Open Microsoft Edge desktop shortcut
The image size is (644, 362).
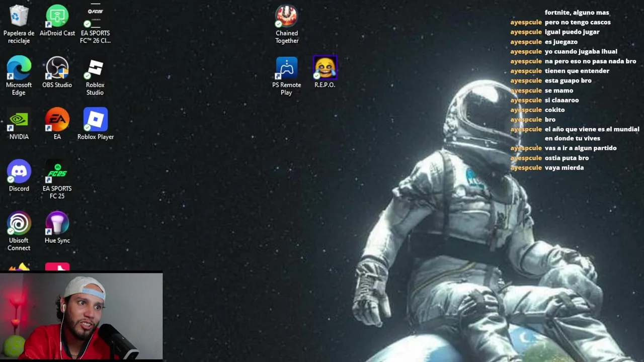pos(19,76)
